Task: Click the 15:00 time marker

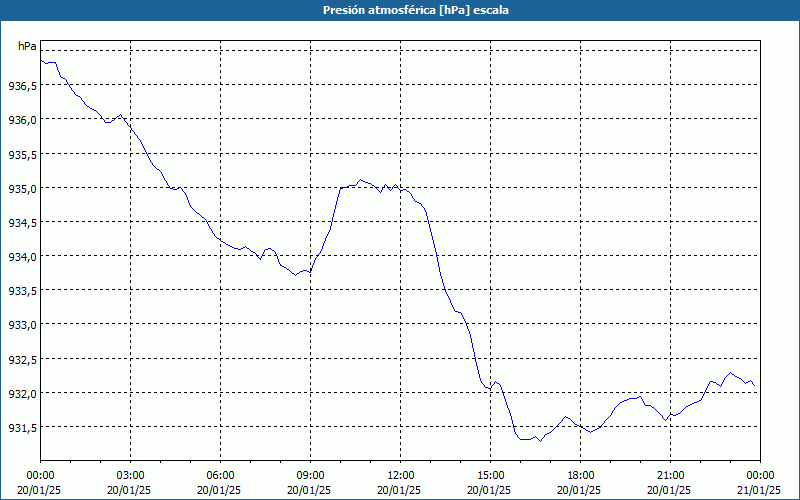Action: (491, 475)
